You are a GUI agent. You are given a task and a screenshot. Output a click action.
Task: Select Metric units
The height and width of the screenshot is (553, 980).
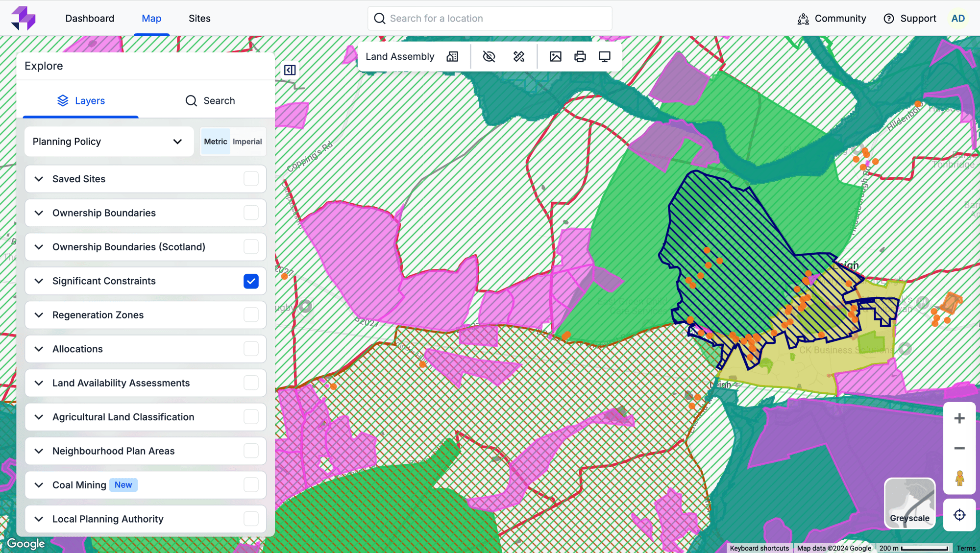pos(216,142)
